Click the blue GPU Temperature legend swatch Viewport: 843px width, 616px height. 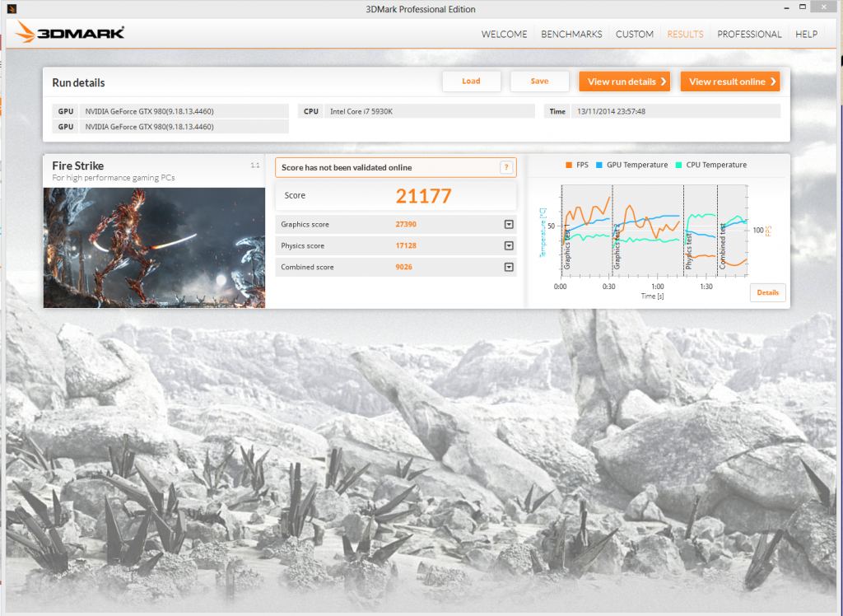click(x=599, y=166)
